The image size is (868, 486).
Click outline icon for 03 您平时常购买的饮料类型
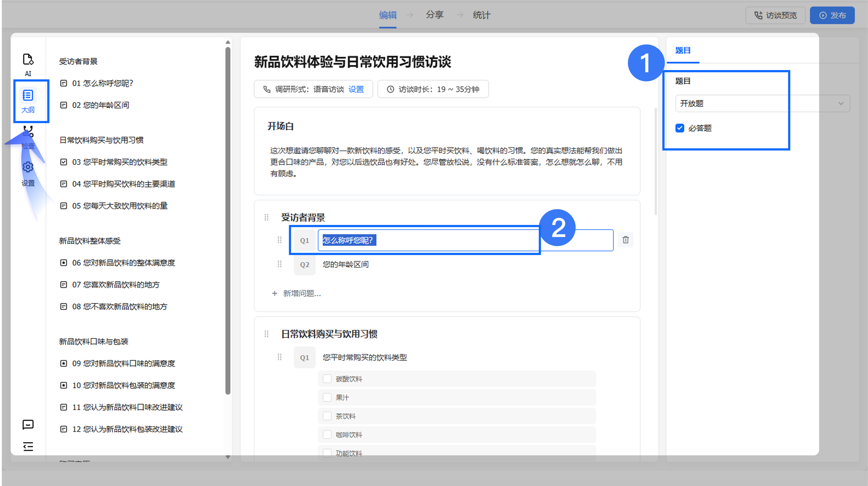[x=63, y=162]
